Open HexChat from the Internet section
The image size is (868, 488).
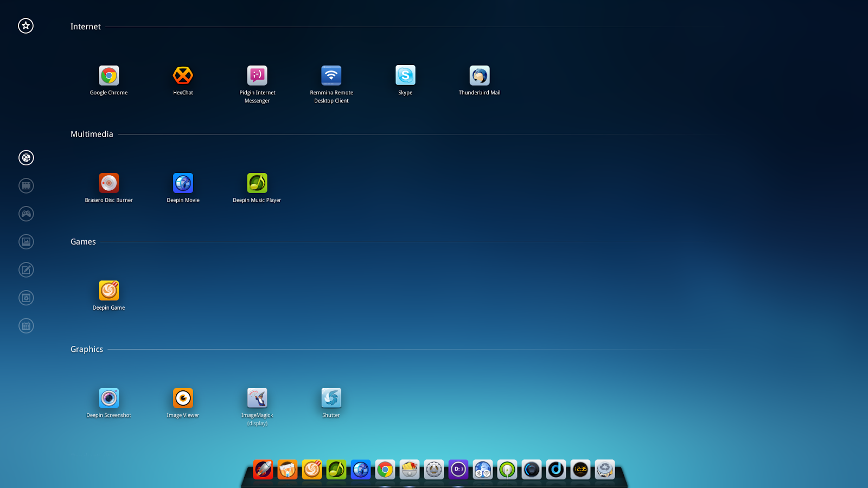coord(183,76)
